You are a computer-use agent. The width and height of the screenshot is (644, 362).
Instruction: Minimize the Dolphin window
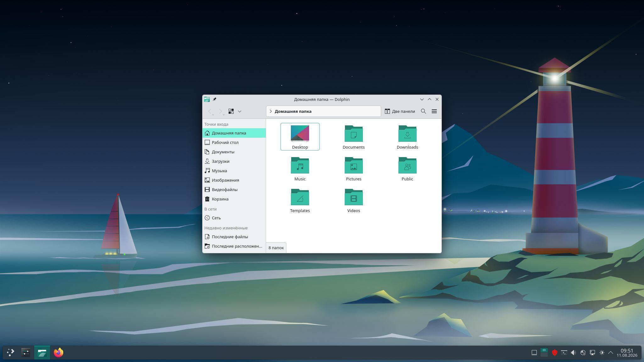pyautogui.click(x=422, y=99)
